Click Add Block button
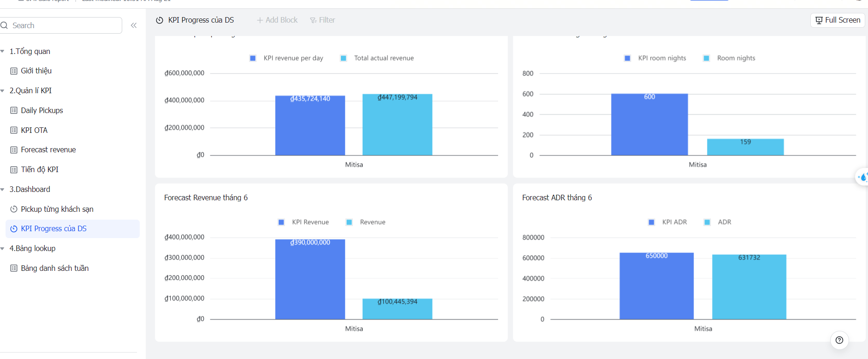 [x=277, y=20]
